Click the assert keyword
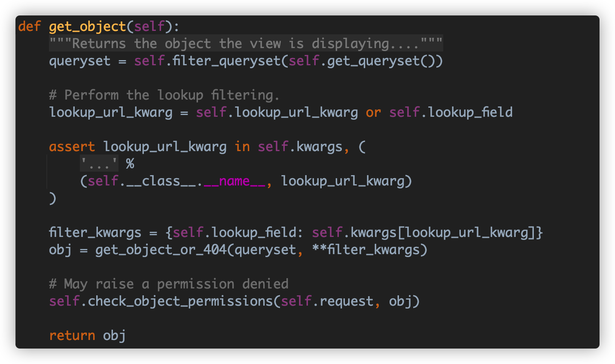The height and width of the screenshot is (364, 615). 72,146
